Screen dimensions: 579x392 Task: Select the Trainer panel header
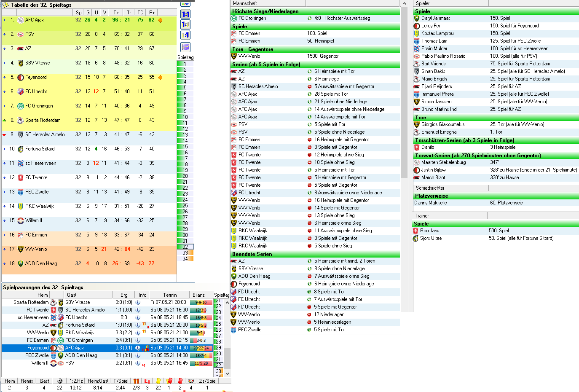coord(450,216)
